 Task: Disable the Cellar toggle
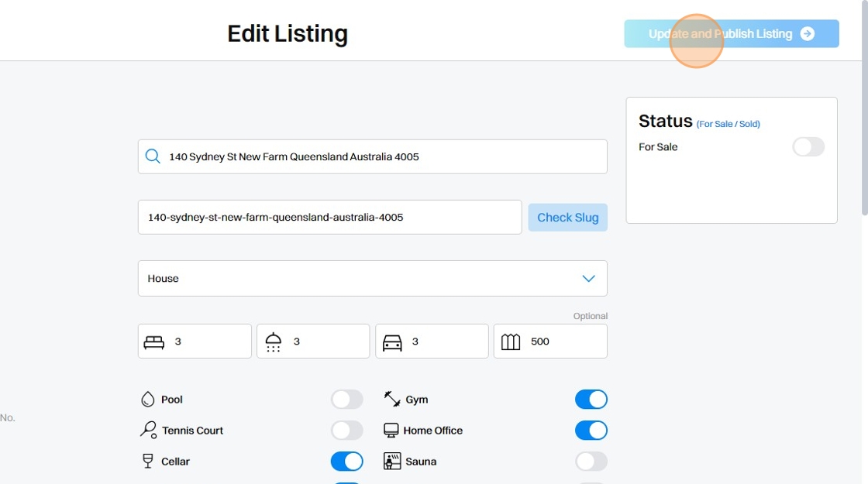346,462
